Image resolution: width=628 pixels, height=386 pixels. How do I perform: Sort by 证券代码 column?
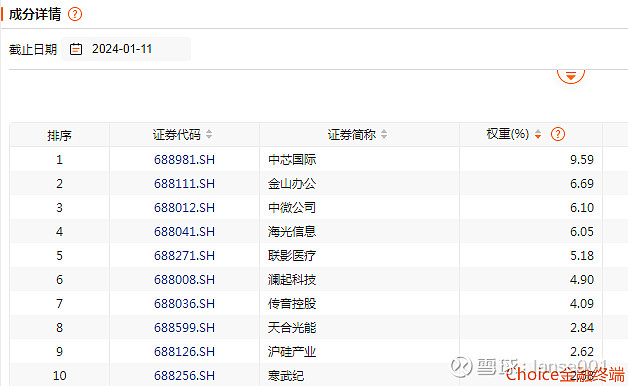tap(209, 134)
